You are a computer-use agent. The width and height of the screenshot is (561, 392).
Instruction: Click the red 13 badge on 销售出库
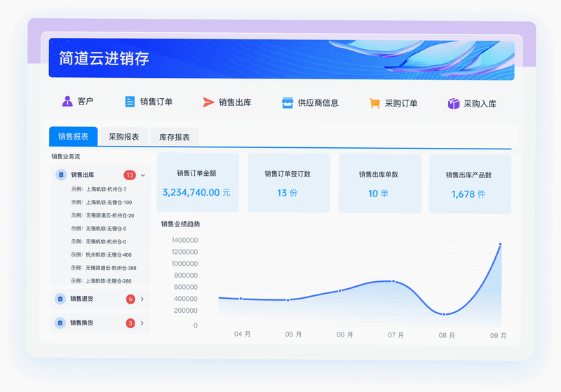pyautogui.click(x=130, y=175)
